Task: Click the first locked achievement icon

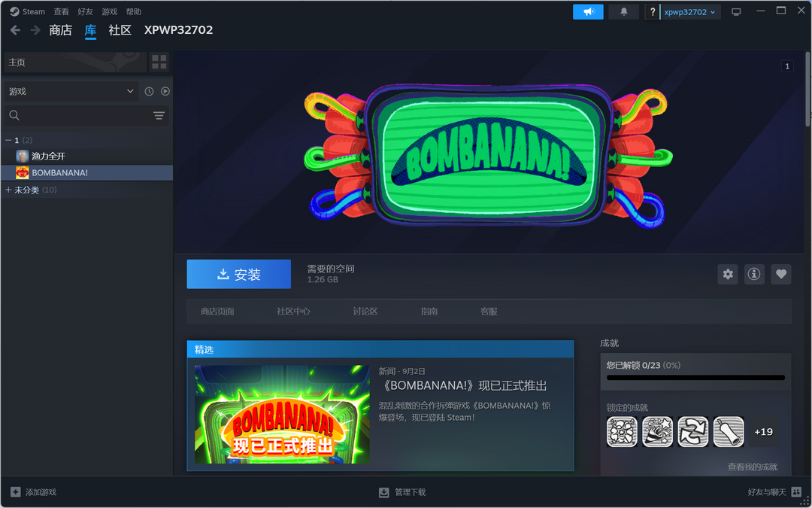Action: [622, 432]
